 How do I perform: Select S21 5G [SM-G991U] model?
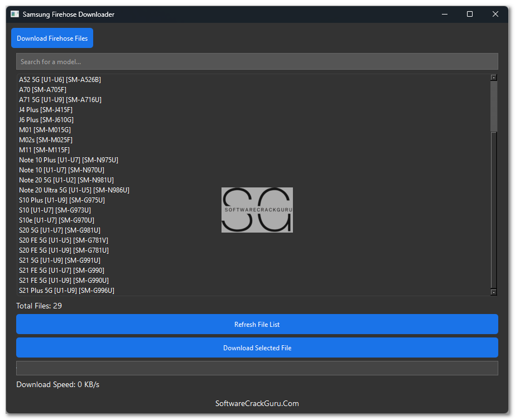[x=60, y=260]
